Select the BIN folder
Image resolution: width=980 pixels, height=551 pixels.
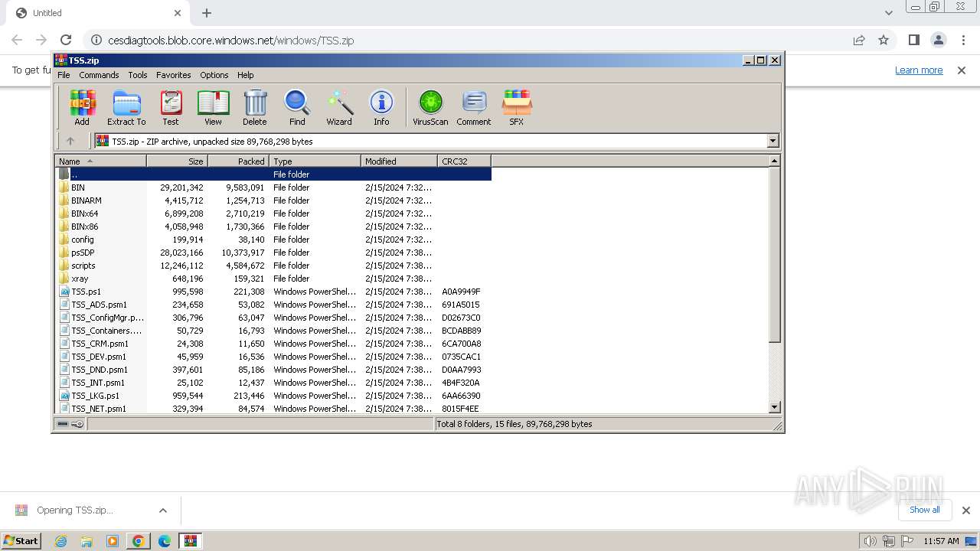[x=78, y=187]
